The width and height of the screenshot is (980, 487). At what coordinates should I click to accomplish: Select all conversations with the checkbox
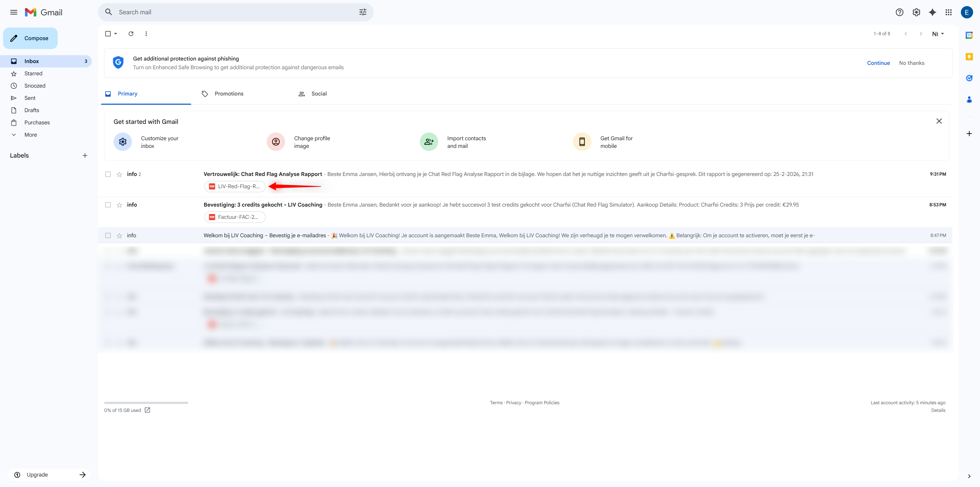[x=108, y=33]
